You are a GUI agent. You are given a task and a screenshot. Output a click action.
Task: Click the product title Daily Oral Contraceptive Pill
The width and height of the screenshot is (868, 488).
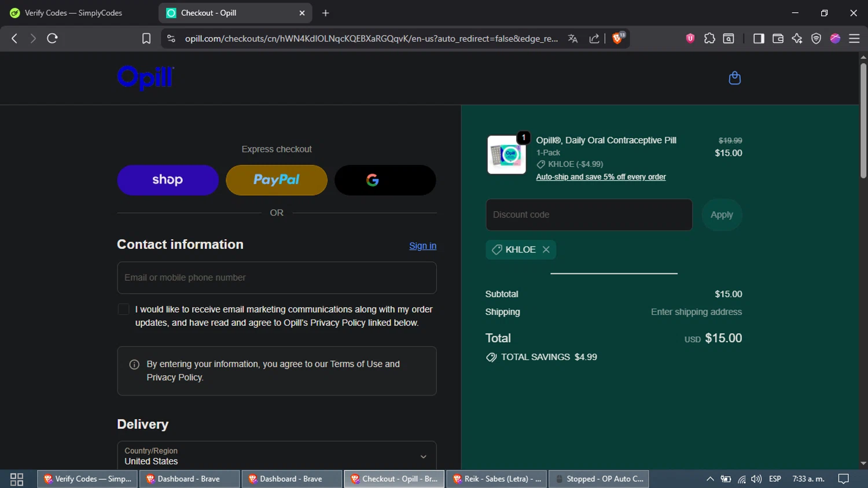click(606, 141)
